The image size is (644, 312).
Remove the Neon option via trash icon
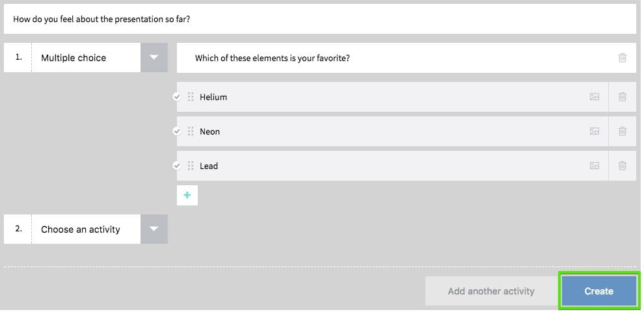[623, 131]
